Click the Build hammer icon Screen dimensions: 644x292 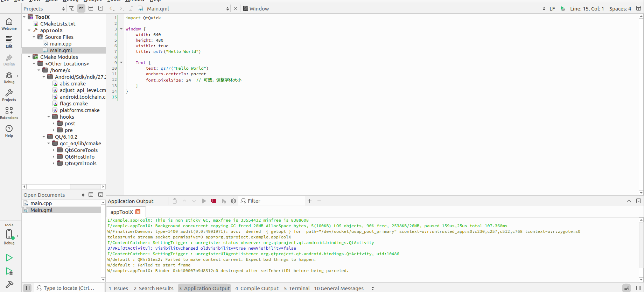click(9, 284)
